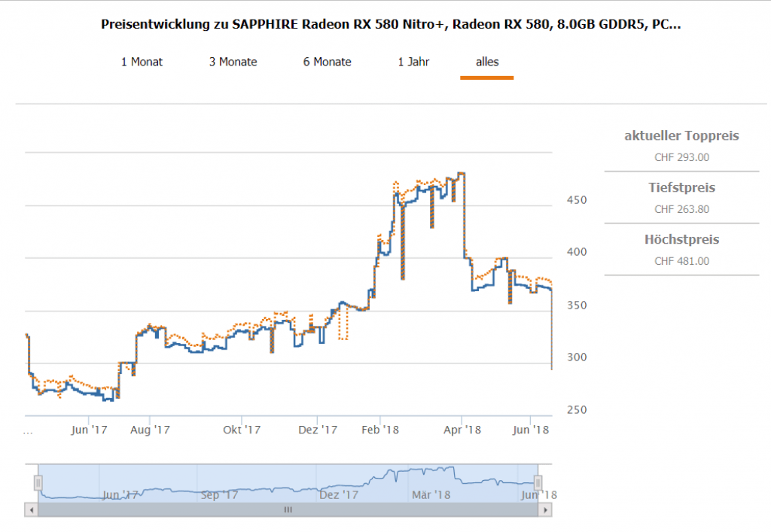Choose the 1 Jahr time range

(413, 62)
